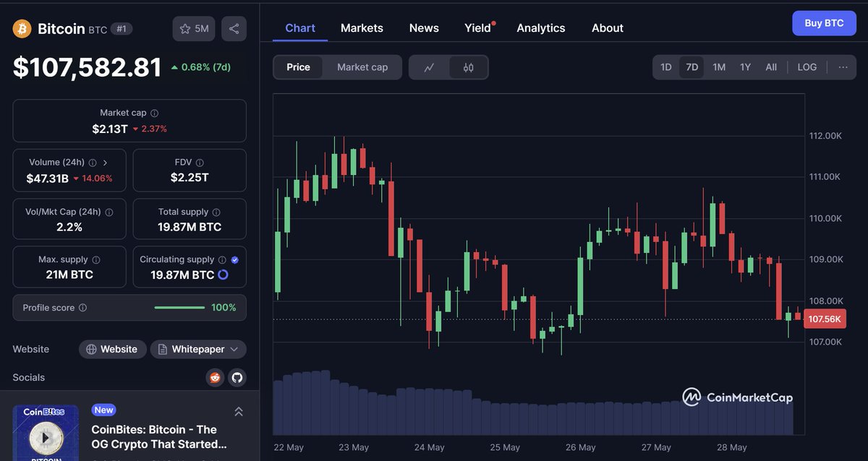Click the $47.31B volume value
The image size is (868, 461).
(47, 178)
